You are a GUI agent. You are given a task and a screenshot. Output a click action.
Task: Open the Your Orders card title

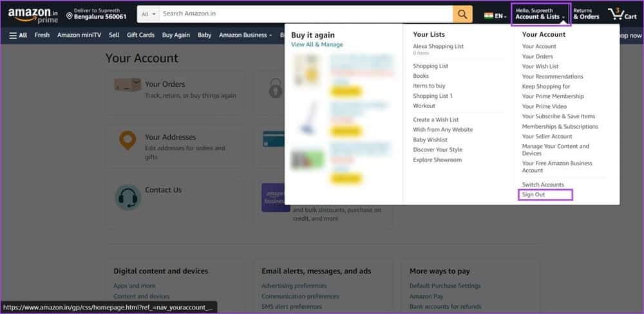pos(165,84)
